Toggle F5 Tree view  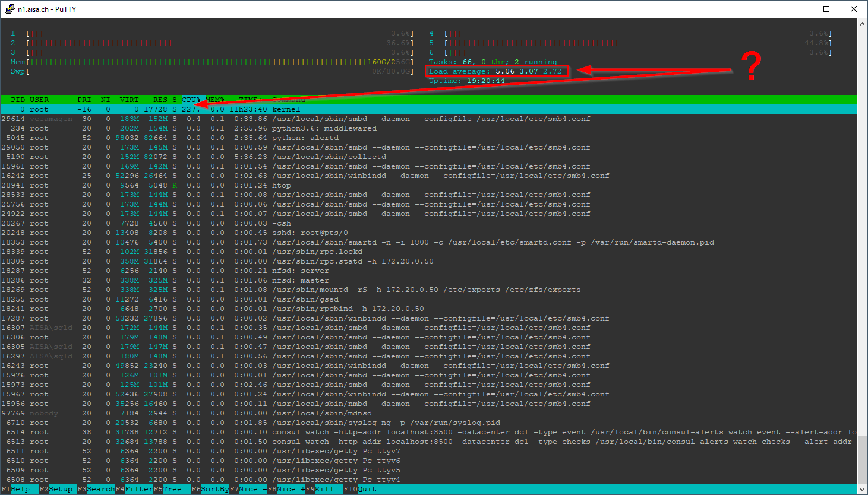coord(172,489)
